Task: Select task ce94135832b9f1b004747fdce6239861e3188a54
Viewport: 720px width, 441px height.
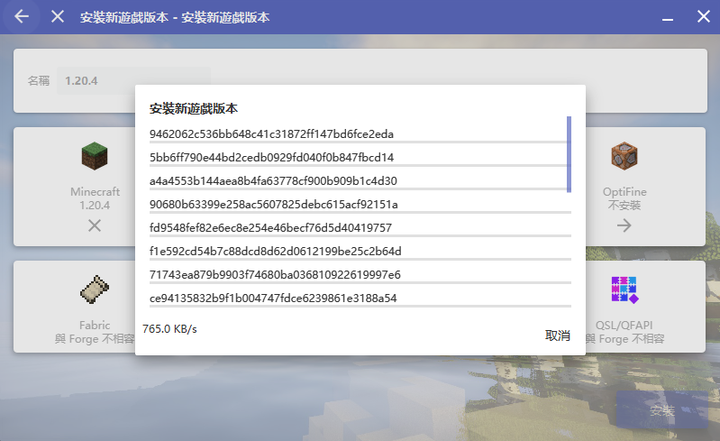Action: pyautogui.click(x=273, y=298)
